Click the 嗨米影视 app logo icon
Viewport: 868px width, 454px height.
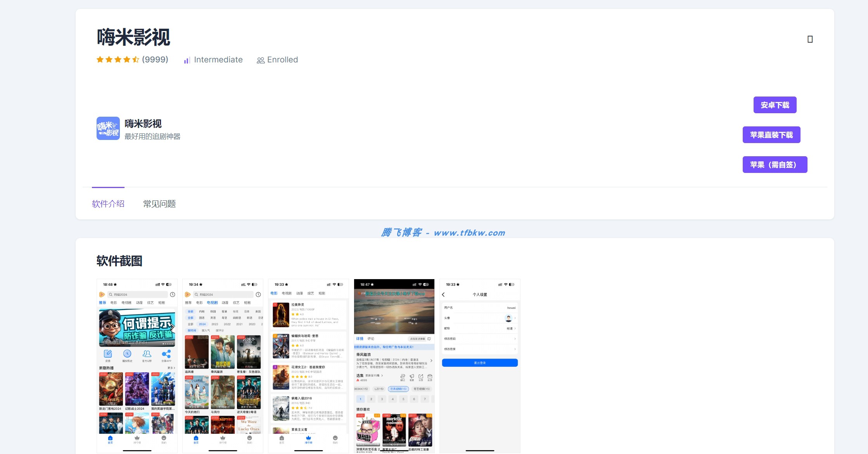point(108,128)
